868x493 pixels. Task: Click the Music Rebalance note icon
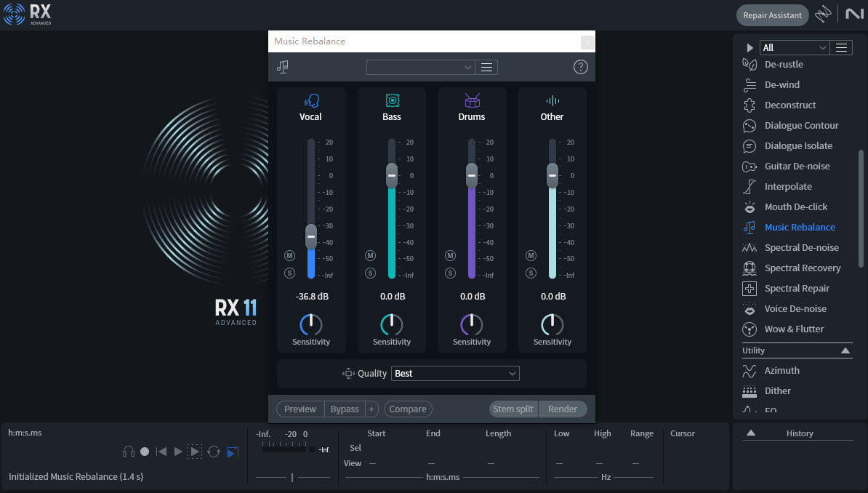tap(282, 67)
